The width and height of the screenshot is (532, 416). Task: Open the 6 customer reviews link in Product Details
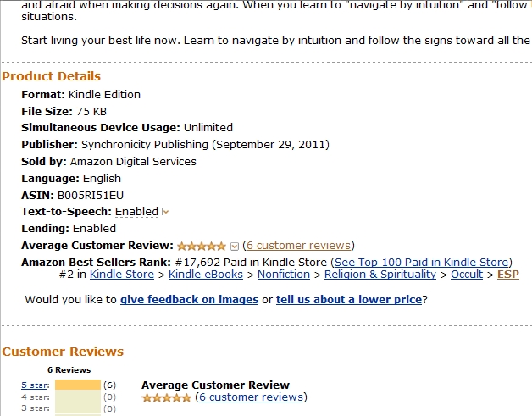point(298,246)
